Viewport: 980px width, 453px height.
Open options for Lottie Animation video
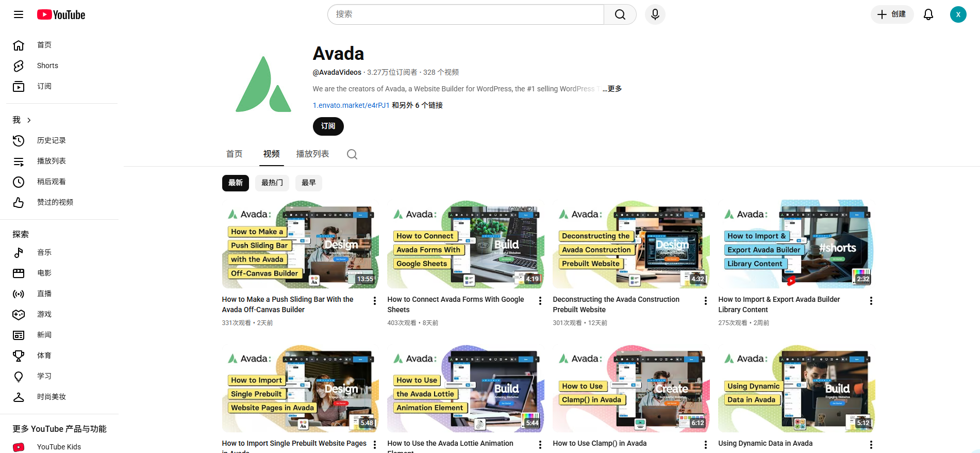tap(540, 445)
